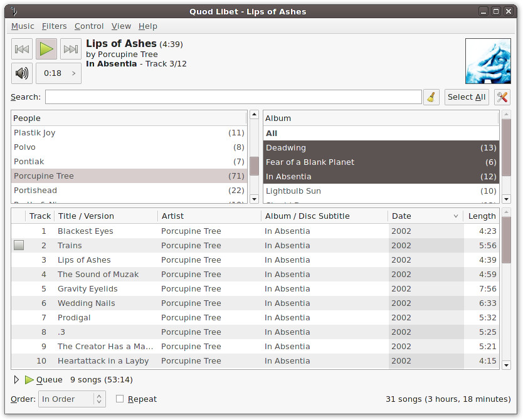523x420 pixels.
Task: Select Porcupine Tree in the People list
Action: point(129,176)
